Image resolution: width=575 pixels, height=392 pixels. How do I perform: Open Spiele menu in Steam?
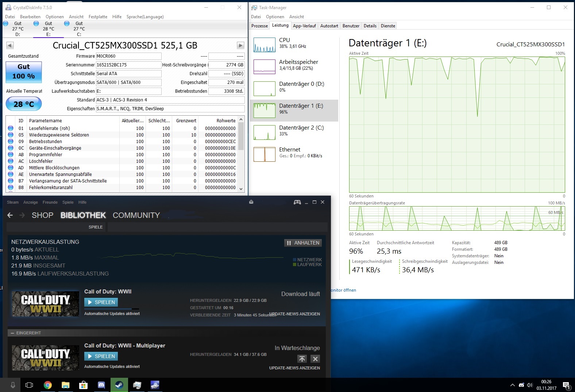click(x=68, y=202)
